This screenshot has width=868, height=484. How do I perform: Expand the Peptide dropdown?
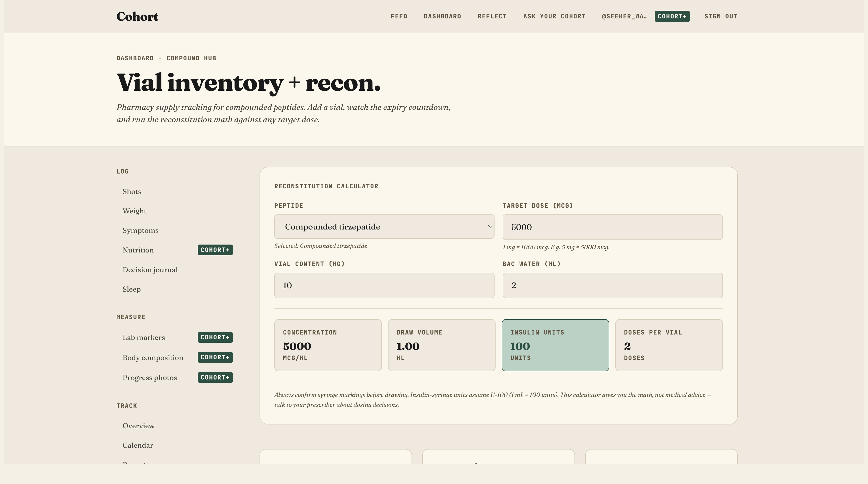click(384, 226)
